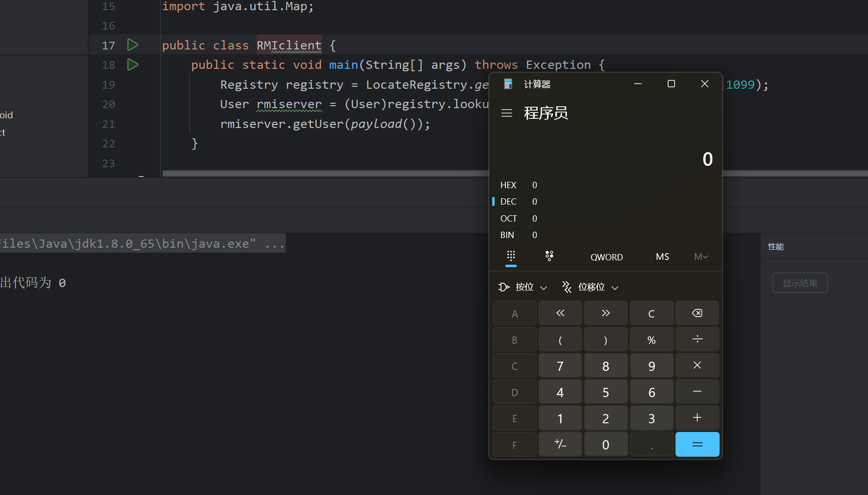Open the calculator hamburger navigation menu

(x=507, y=113)
